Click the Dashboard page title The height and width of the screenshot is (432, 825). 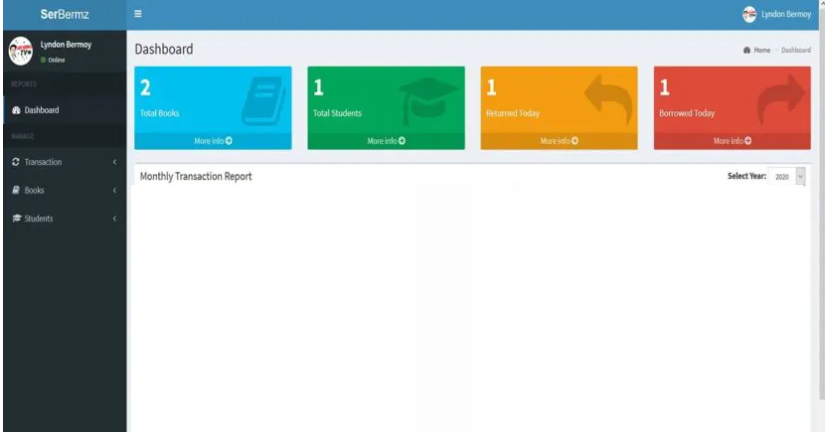coord(164,49)
